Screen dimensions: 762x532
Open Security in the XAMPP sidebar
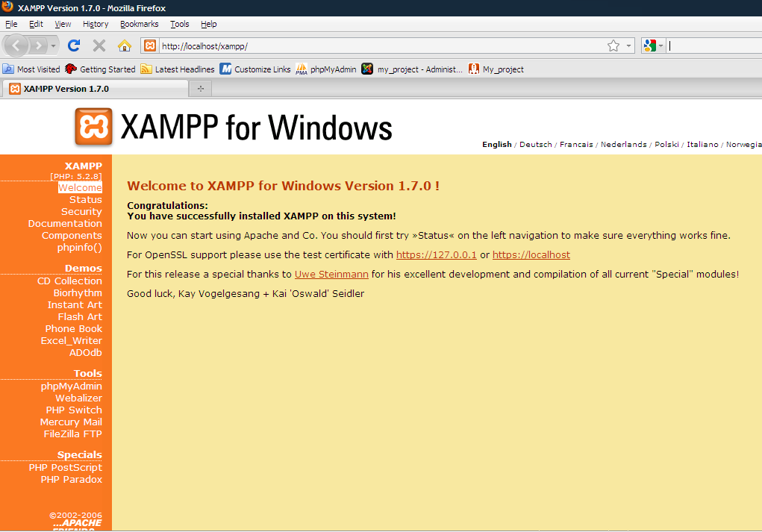coord(81,212)
